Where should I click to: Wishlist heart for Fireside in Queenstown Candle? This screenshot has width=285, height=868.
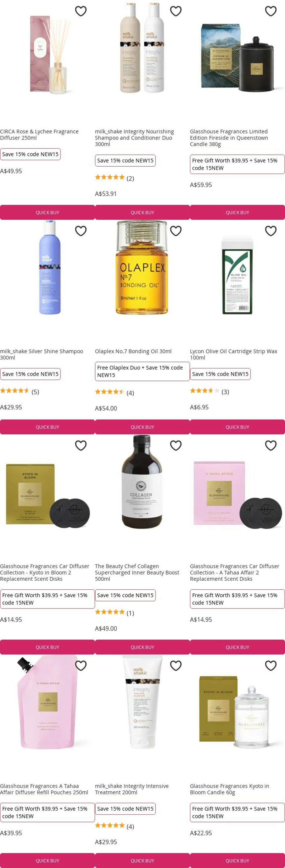271,11
